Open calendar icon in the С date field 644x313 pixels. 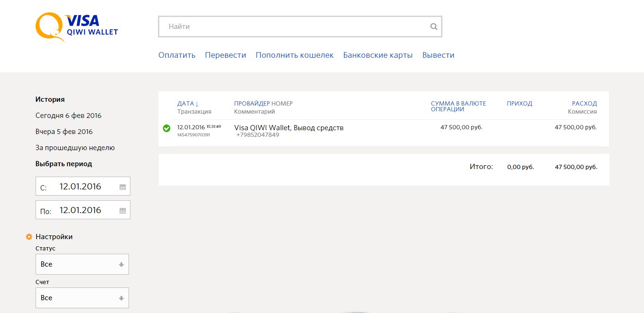click(x=122, y=187)
